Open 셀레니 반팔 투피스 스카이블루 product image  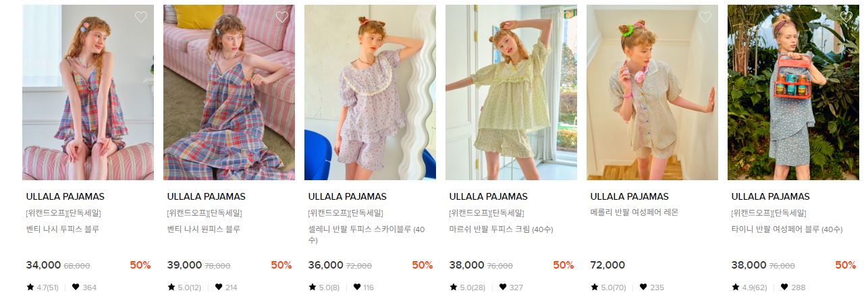370,92
